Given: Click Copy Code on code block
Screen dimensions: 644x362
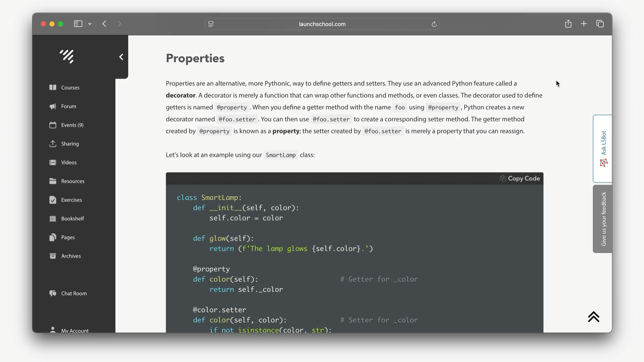Looking at the screenshot, I should point(520,179).
